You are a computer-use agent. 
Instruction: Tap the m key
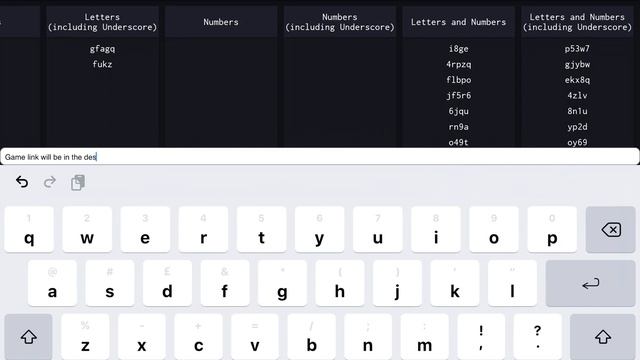pos(424,337)
